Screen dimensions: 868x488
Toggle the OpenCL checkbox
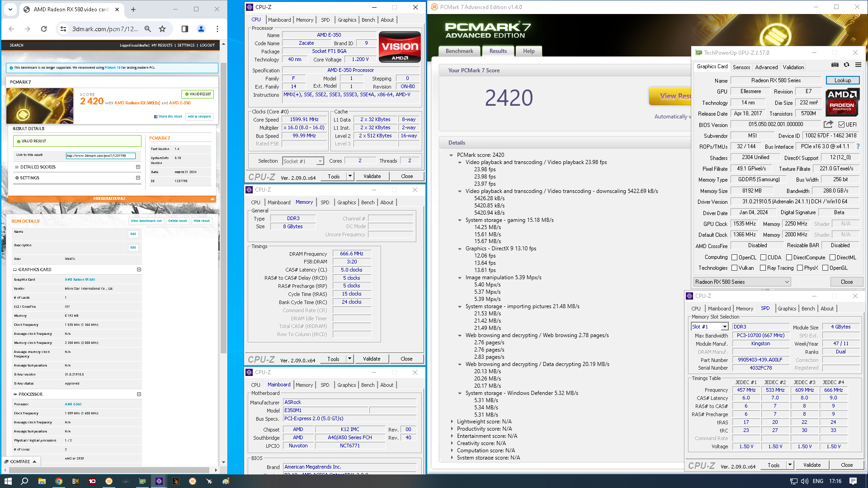734,258
